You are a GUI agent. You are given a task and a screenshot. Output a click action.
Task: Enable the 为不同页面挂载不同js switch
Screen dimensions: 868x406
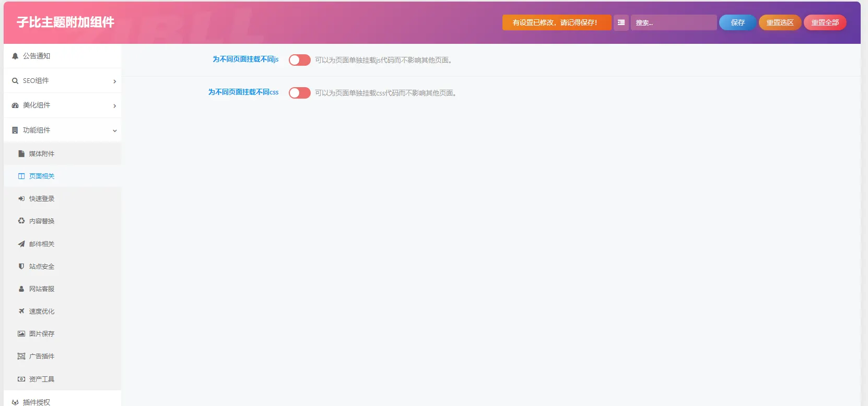pyautogui.click(x=300, y=60)
